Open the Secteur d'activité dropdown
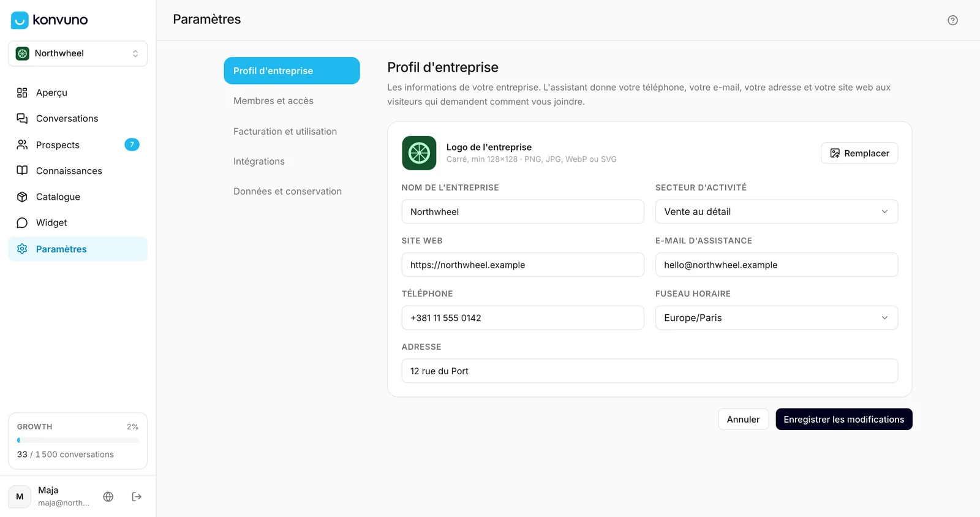Image resolution: width=980 pixels, height=517 pixels. [x=777, y=211]
